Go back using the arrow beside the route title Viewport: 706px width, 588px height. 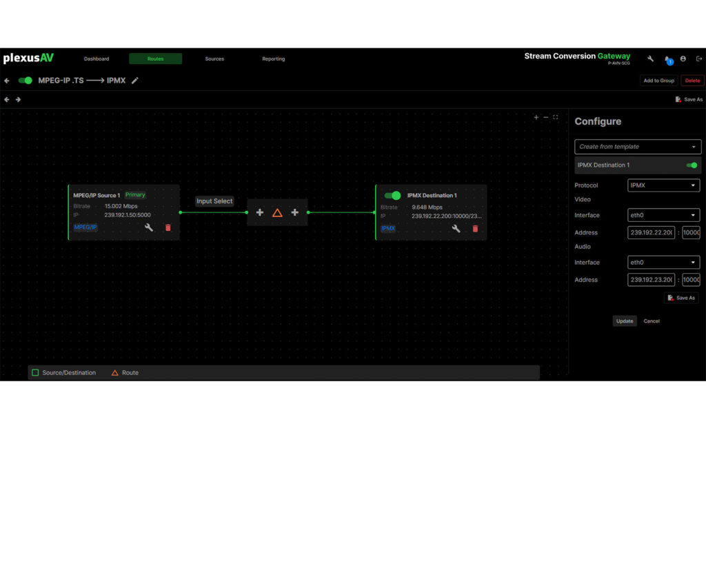pyautogui.click(x=7, y=81)
